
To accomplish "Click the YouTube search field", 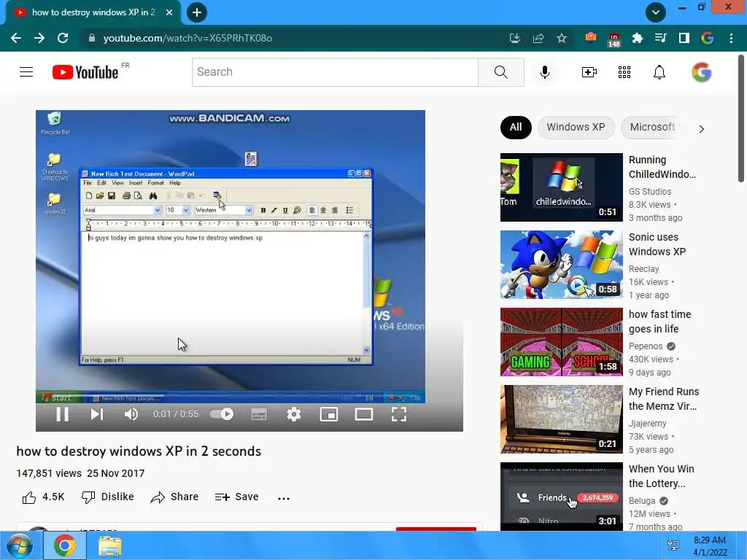I will (335, 72).
